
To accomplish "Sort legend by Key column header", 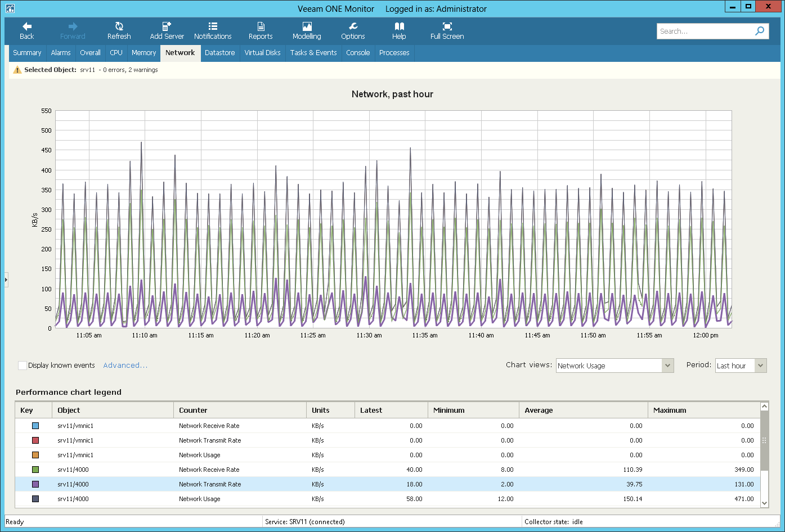I will [x=34, y=411].
